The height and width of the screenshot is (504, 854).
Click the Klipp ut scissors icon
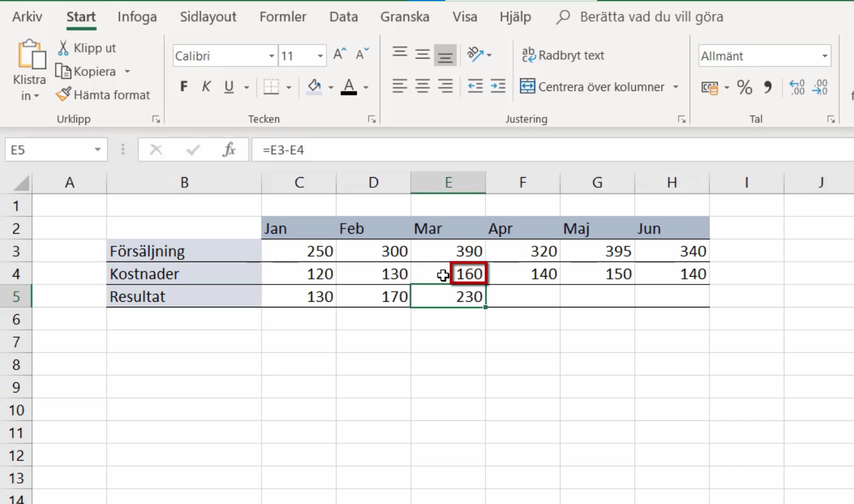[63, 48]
